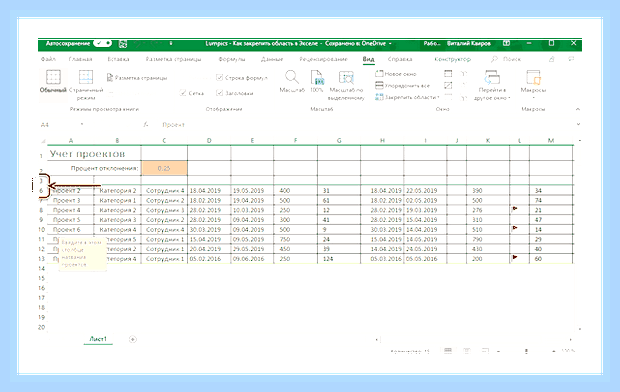
Task: Toggle the AutoSave (Автосохранение) switch
Action: (x=103, y=43)
